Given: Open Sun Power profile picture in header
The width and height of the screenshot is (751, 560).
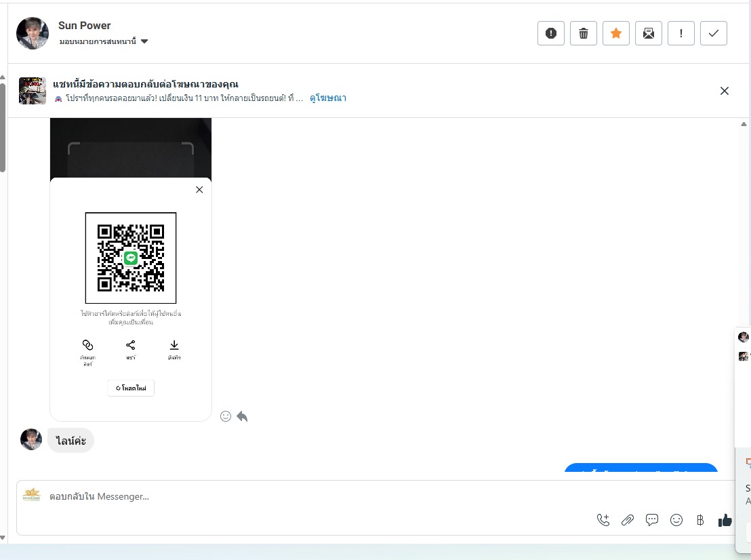Looking at the screenshot, I should pos(33,33).
